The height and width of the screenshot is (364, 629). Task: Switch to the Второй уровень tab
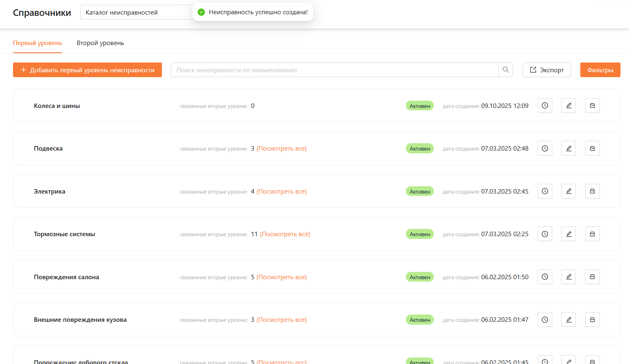100,43
